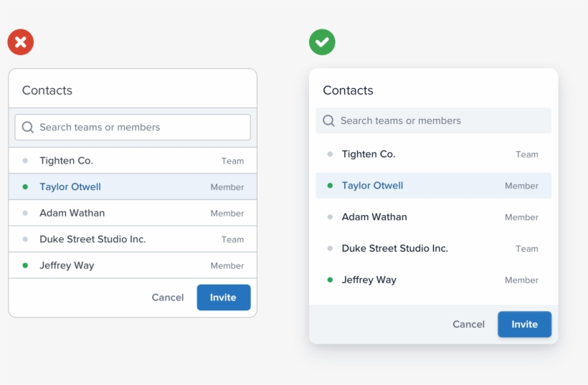Click green status dot beside right-panel Jeffrey Way
This screenshot has height=385, width=588.
tap(330, 280)
